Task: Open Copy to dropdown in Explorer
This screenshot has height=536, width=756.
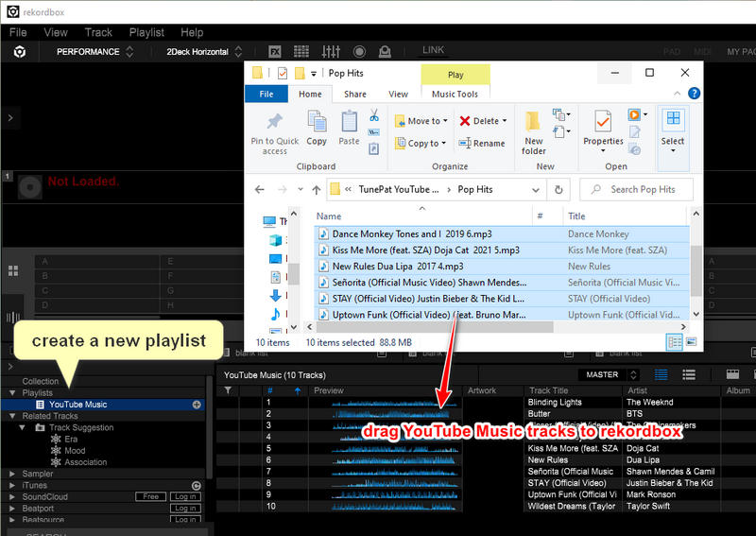Action: tap(420, 144)
